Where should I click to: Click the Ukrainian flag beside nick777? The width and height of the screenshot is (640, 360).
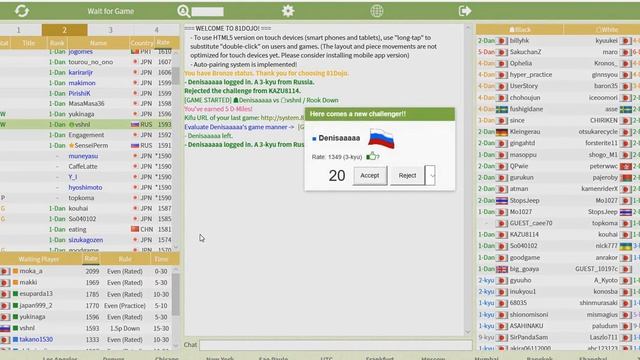[x=625, y=246]
